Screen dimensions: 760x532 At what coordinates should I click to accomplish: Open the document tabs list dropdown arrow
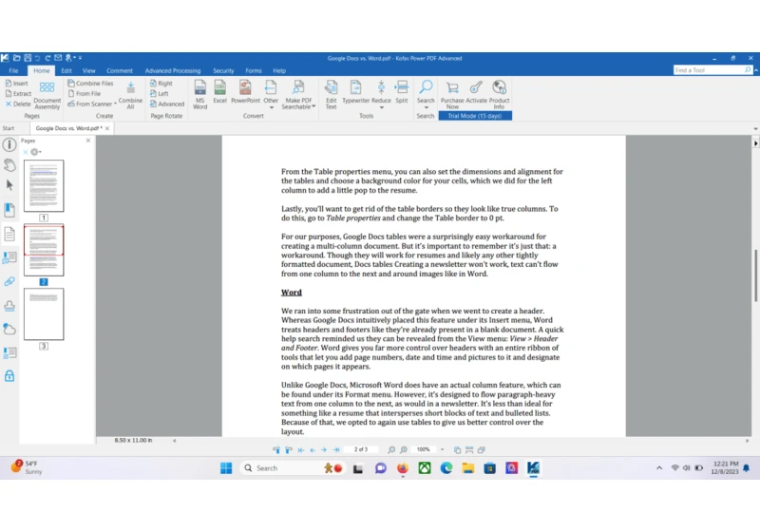point(755,129)
